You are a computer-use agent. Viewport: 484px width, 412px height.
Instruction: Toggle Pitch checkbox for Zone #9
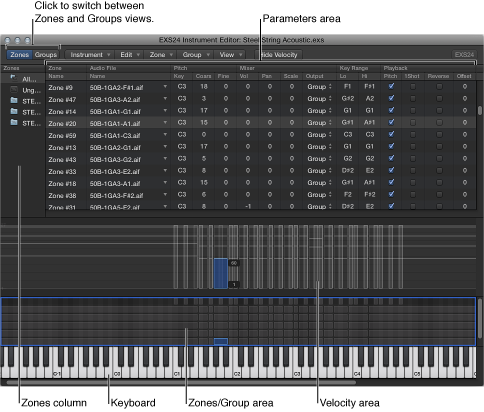[x=391, y=86]
